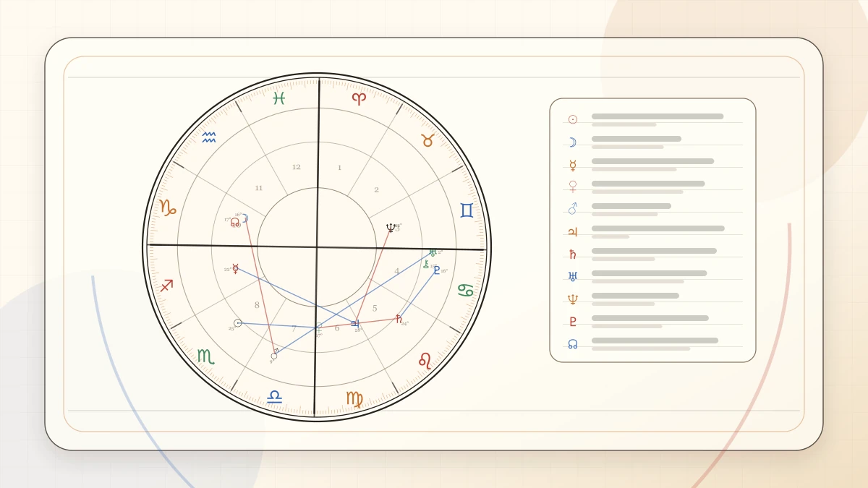Select the Saturn icon in the planet list
The image size is (868, 488).
pyautogui.click(x=573, y=254)
